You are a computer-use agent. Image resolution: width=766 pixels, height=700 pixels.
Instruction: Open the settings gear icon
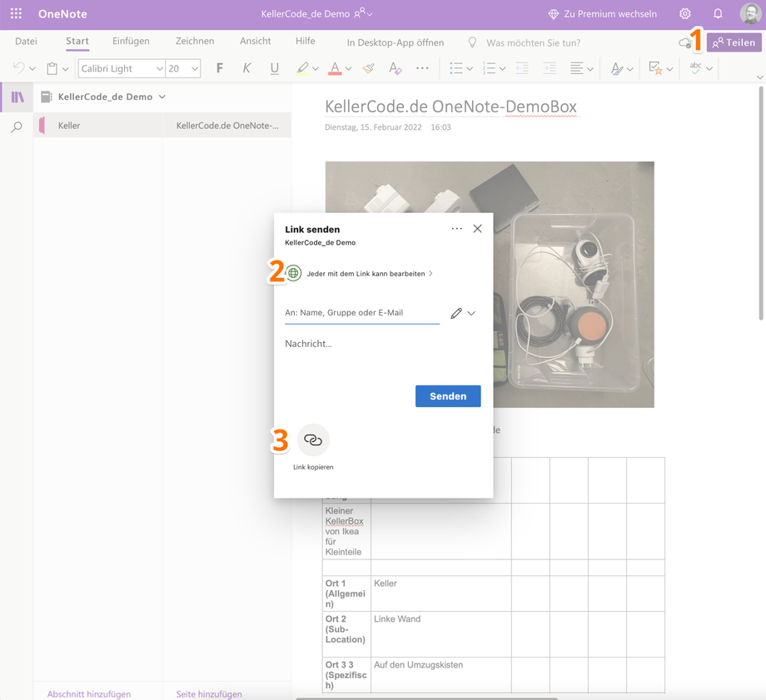tap(684, 13)
